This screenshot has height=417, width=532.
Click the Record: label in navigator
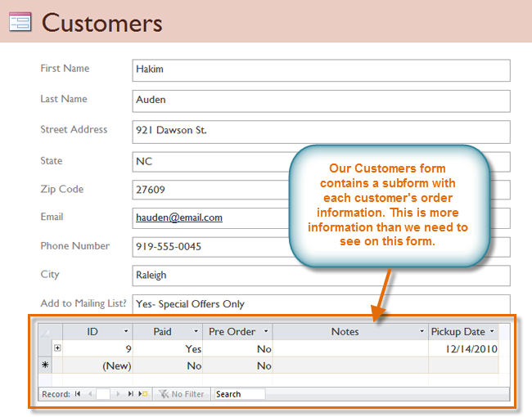pyautogui.click(x=56, y=394)
